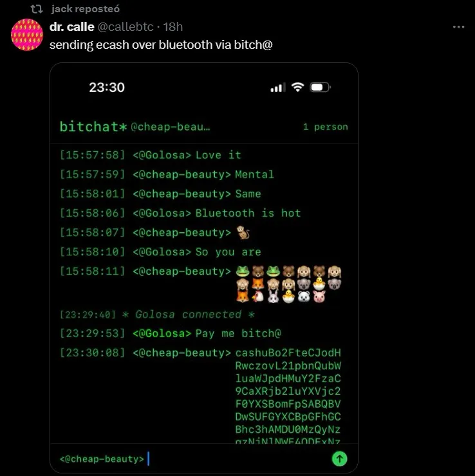This screenshot has width=475, height=476.
Task: Open the three-dot tweet options menu
Action: click(x=458, y=27)
